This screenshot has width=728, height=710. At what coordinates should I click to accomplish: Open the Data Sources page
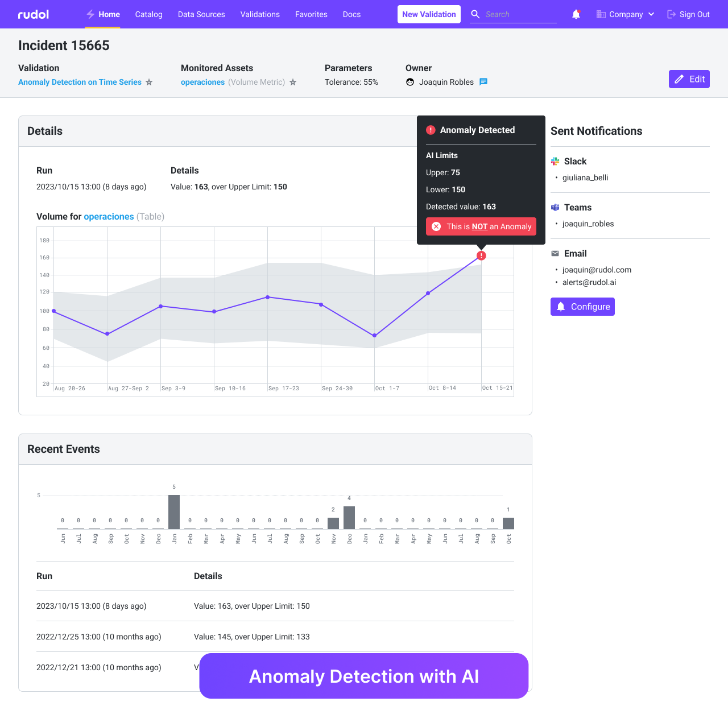[x=201, y=14]
